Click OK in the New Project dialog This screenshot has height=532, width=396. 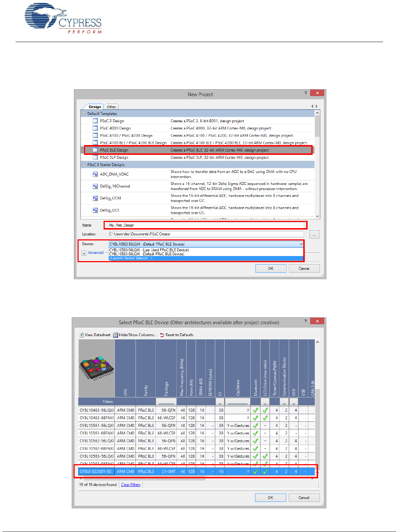point(271,268)
